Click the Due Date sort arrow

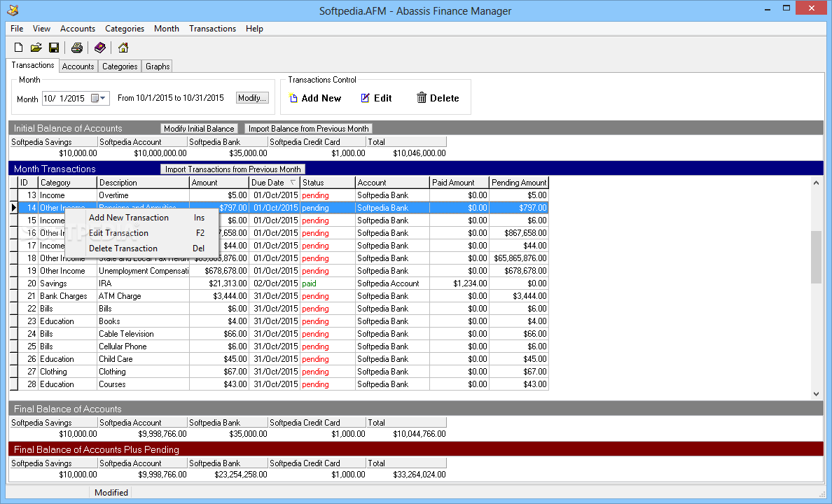pyautogui.click(x=293, y=183)
